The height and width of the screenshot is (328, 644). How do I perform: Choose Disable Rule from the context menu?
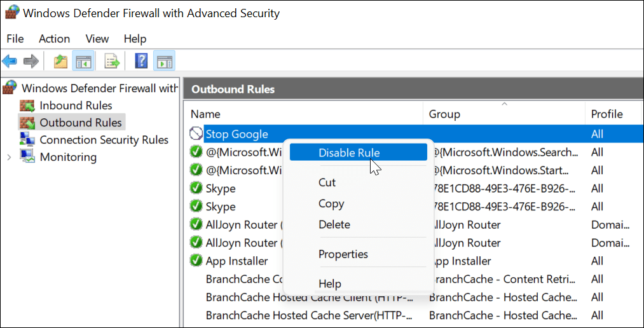(x=349, y=153)
